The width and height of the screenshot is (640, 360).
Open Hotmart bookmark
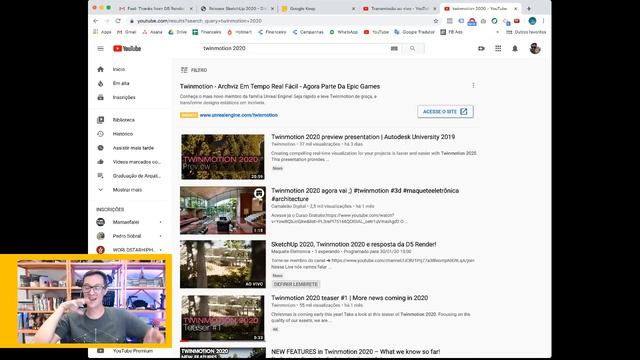tap(240, 32)
